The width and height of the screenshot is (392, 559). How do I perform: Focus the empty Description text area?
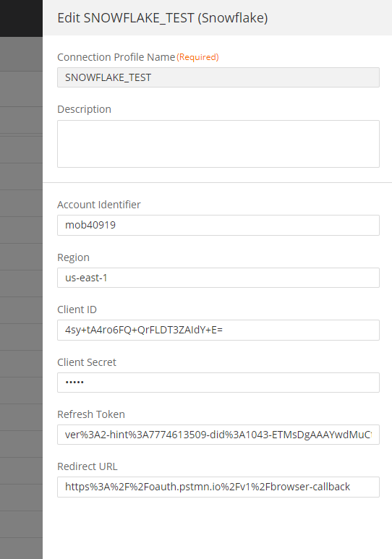click(218, 144)
